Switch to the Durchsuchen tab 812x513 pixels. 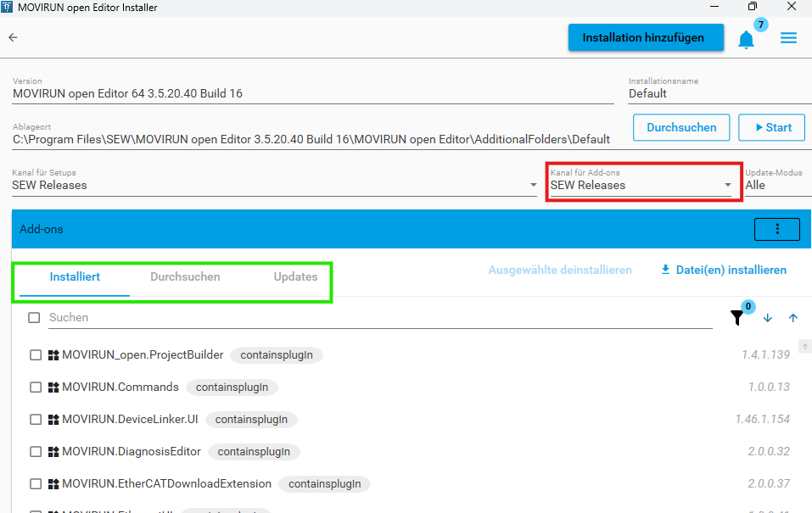click(x=185, y=277)
